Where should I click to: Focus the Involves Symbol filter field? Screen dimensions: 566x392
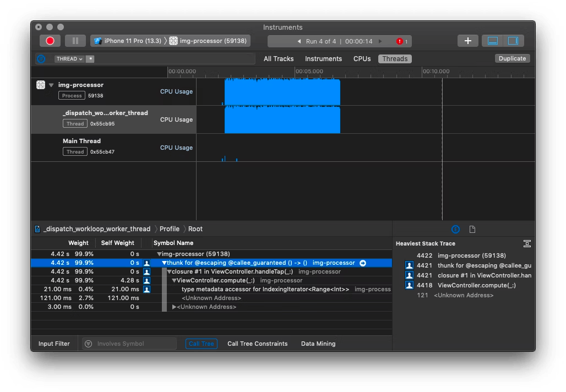129,344
